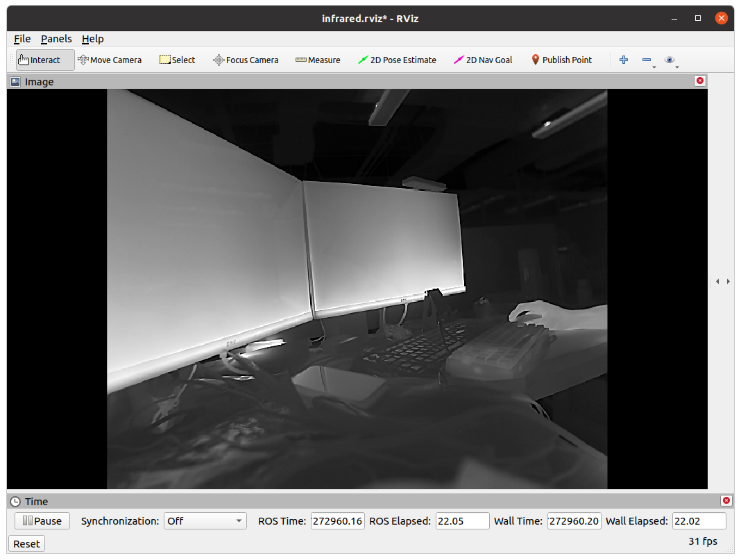Click the blue minus remove-tool icon
The image size is (741, 560).
click(647, 60)
